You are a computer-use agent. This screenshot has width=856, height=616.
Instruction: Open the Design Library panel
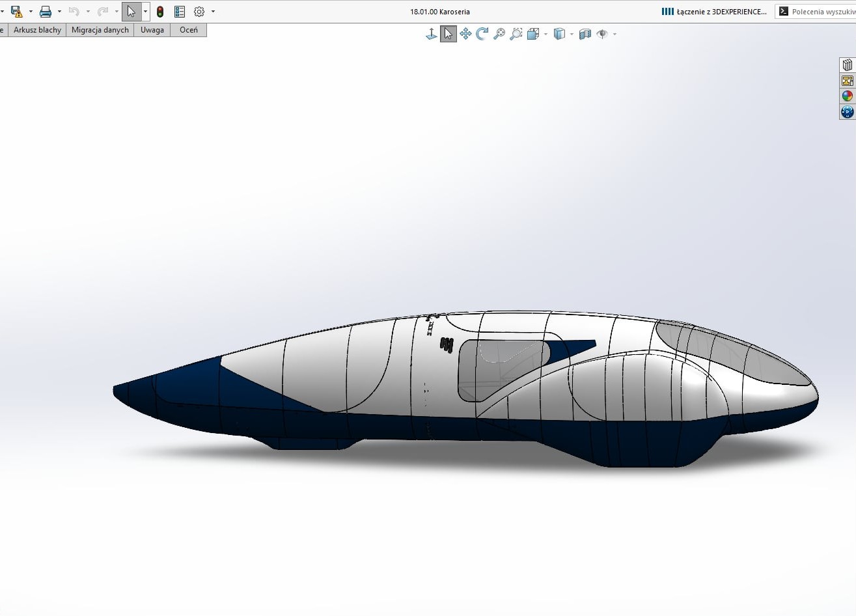[x=847, y=80]
